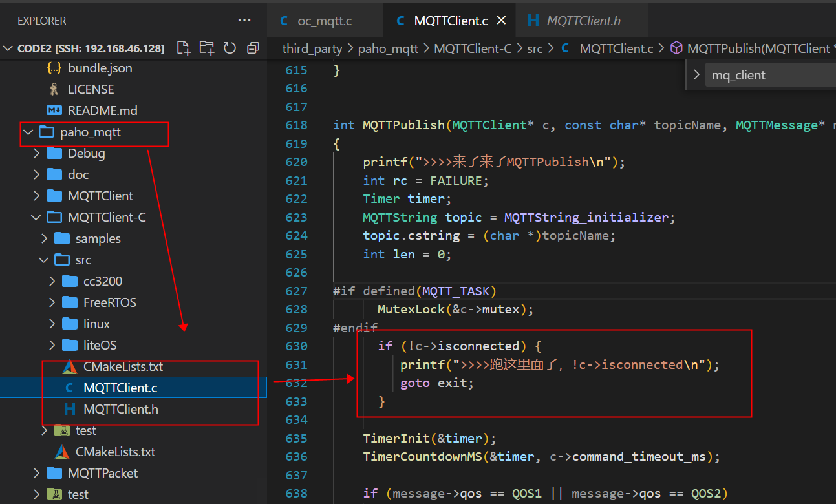Click the TimerInit(&timer) call

429,439
